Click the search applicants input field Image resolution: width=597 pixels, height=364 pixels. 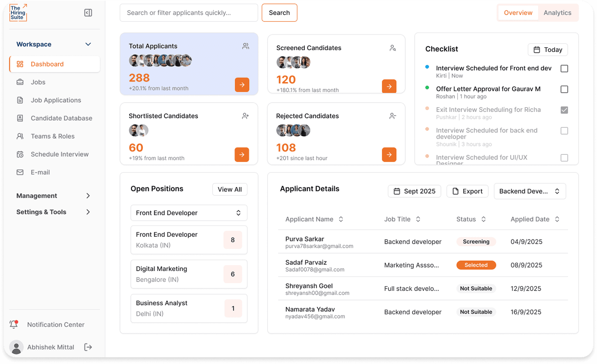pos(189,13)
